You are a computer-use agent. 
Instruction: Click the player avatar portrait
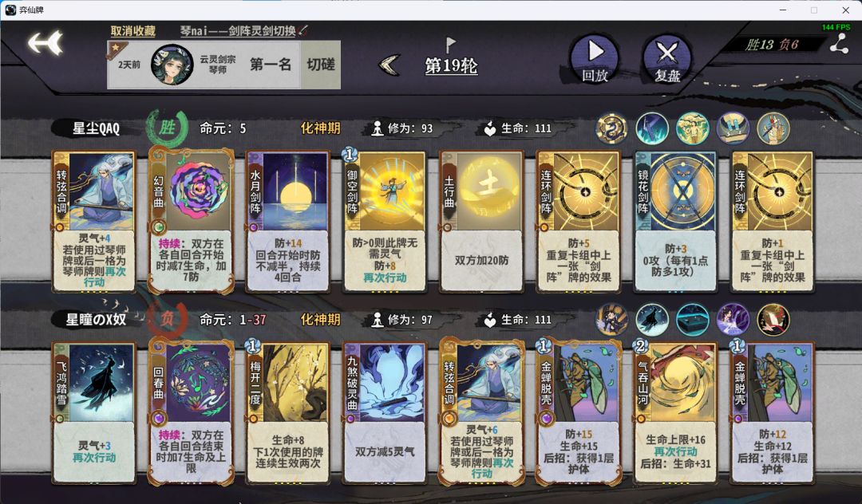pos(172,65)
